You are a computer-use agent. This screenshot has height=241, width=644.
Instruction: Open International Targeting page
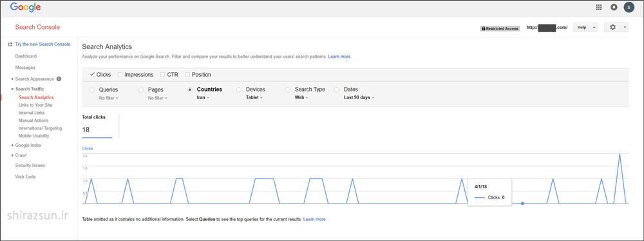point(40,128)
